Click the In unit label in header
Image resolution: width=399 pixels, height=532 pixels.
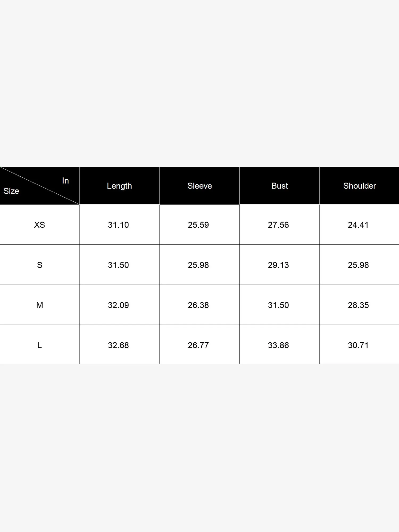[65, 181]
